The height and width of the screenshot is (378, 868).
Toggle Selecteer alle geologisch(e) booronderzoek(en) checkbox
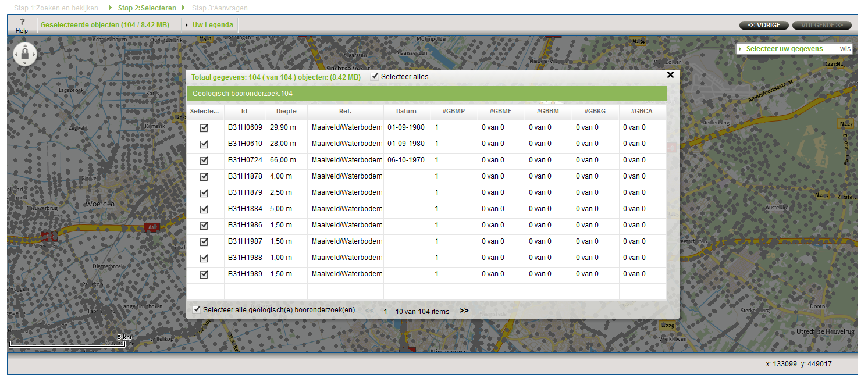(x=197, y=310)
